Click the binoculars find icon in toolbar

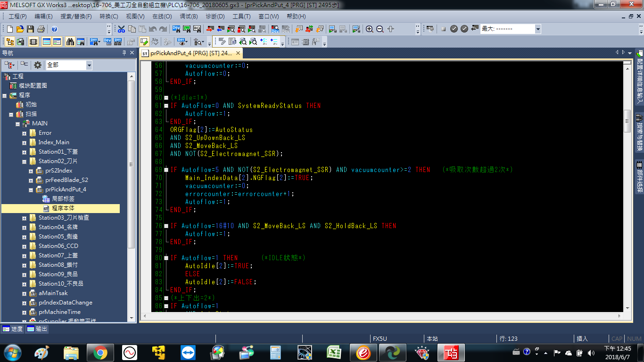pos(70,41)
